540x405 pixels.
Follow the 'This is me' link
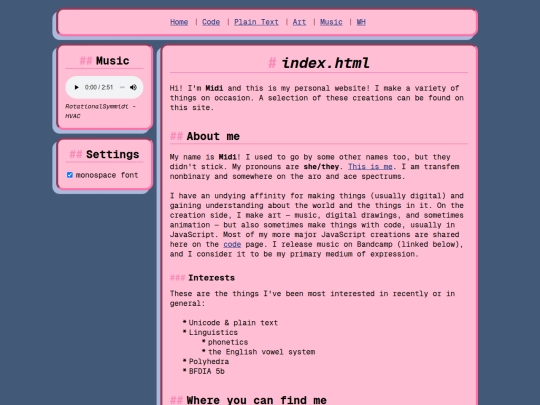coord(370,167)
